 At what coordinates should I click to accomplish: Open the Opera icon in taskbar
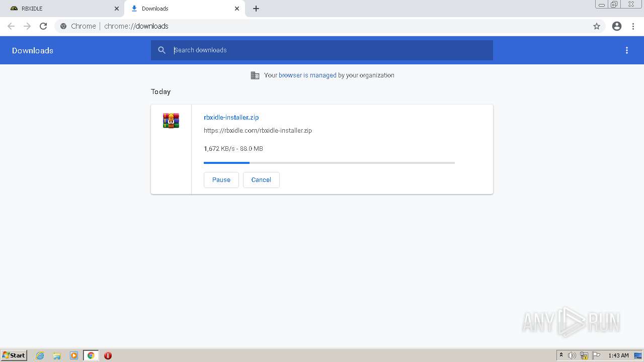coord(108,355)
